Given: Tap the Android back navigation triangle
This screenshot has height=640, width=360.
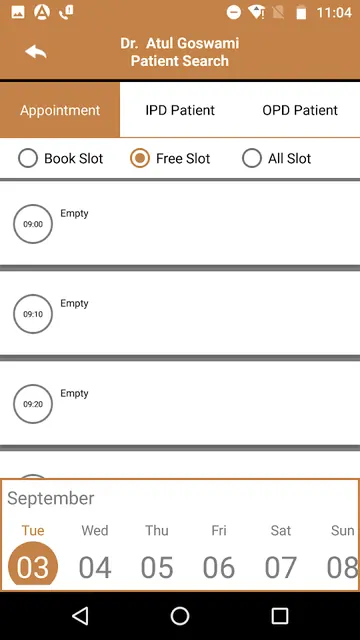Looking at the screenshot, I should (x=80, y=616).
